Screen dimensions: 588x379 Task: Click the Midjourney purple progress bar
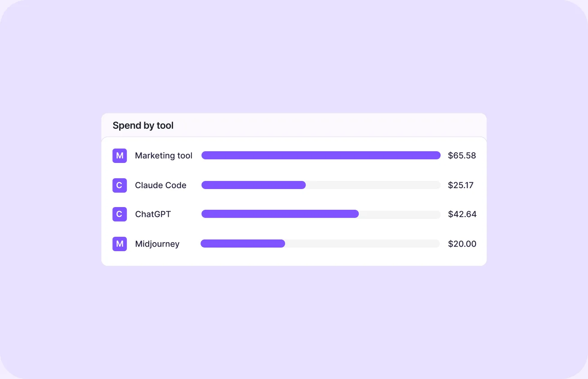point(243,244)
